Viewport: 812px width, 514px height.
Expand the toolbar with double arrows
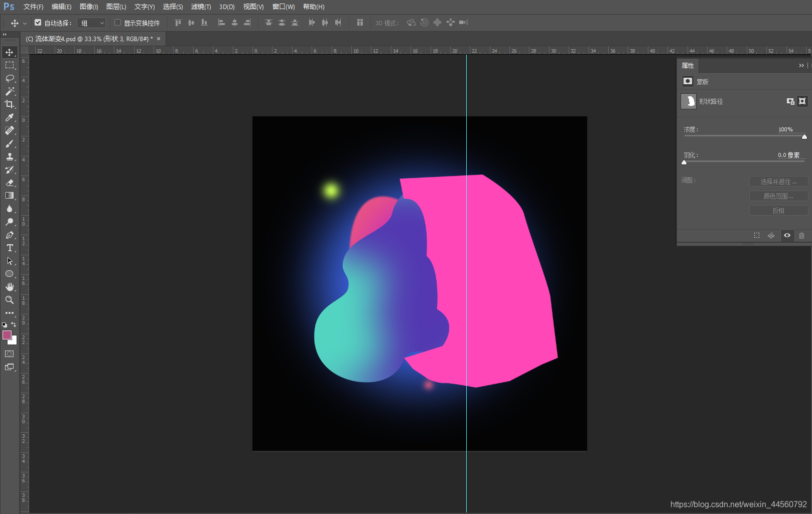5,35
